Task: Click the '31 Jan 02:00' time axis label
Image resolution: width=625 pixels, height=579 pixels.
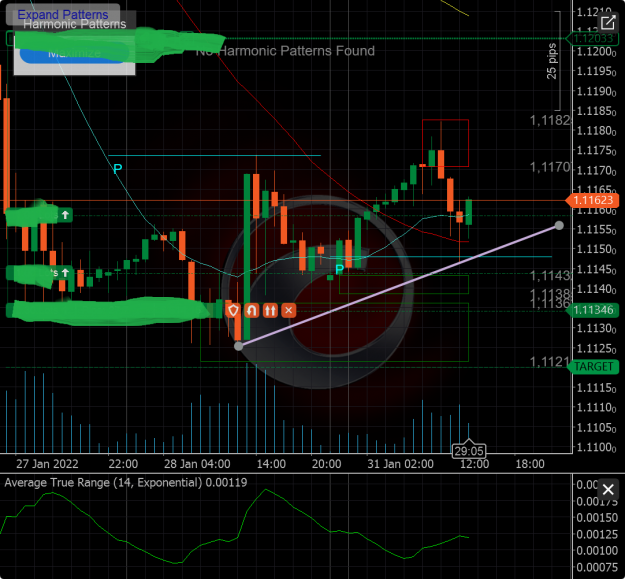Action: click(x=400, y=464)
